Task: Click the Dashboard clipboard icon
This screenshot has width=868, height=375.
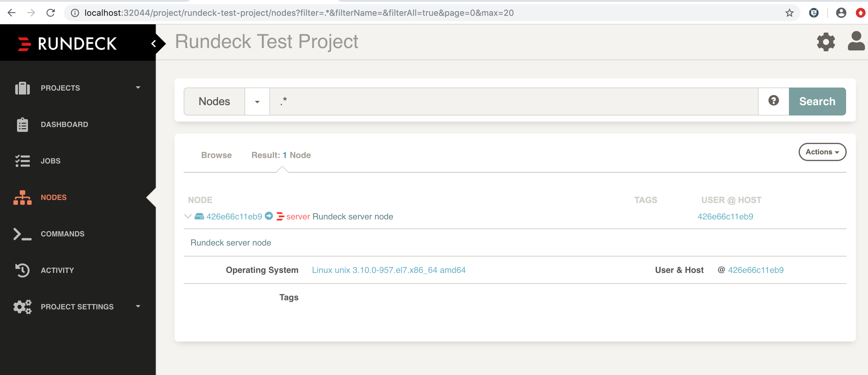Action: 22,124
